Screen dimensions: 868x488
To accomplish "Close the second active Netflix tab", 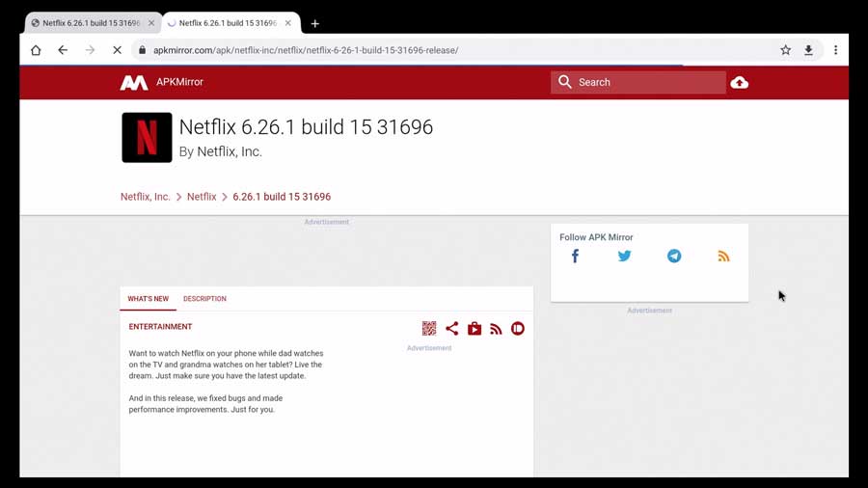I will [x=287, y=23].
